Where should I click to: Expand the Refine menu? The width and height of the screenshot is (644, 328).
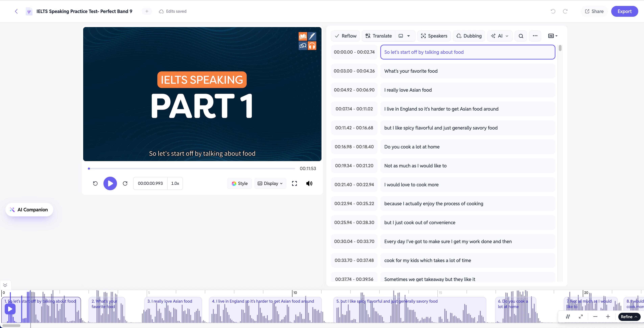pos(629,317)
